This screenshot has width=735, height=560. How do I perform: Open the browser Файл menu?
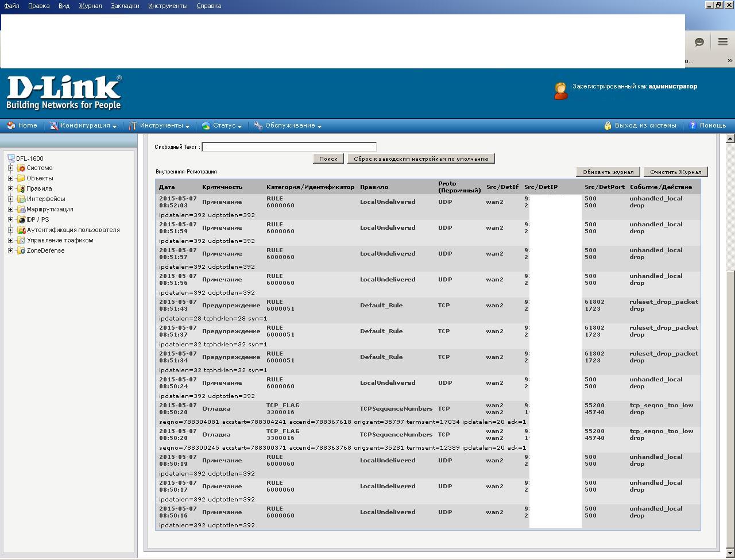(11, 6)
